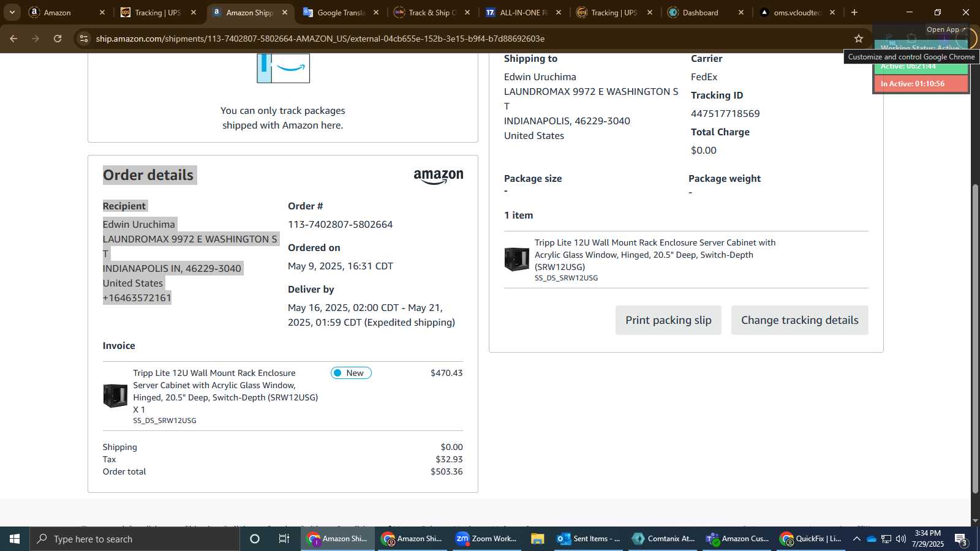Click the Amazon logo in Order details
Image resolution: width=980 pixels, height=551 pixels.
439,177
